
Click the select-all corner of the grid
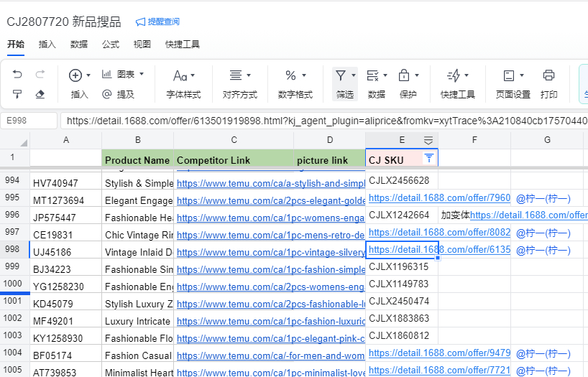tap(15, 140)
